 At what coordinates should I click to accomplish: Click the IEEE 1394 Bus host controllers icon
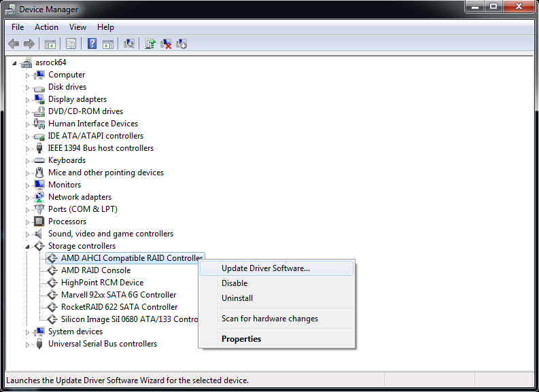tap(39, 148)
